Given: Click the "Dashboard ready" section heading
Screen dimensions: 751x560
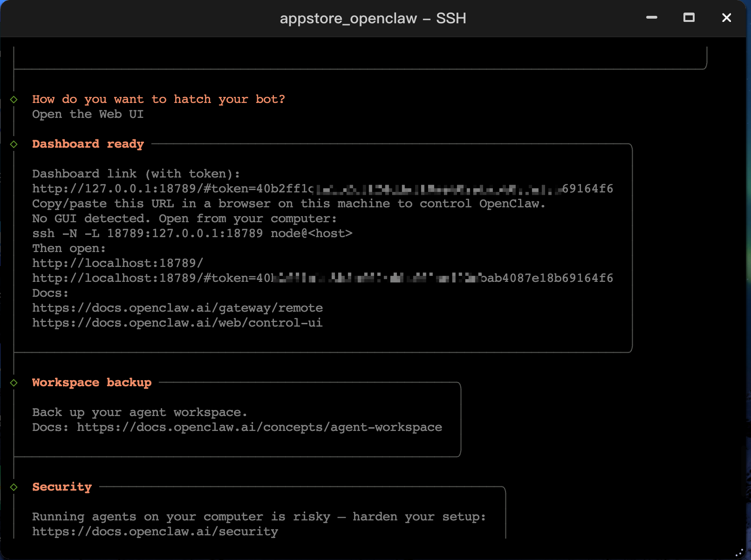Looking at the screenshot, I should (x=88, y=144).
